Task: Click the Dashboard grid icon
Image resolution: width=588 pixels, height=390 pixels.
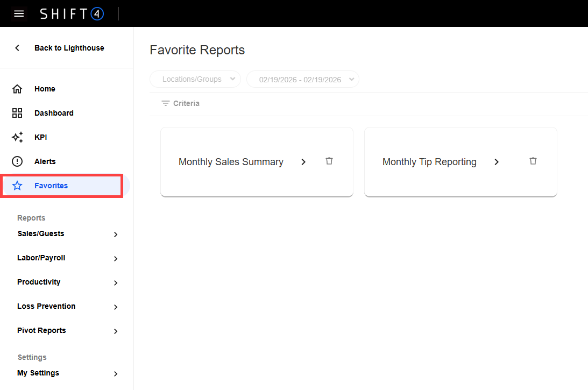Action: [17, 113]
